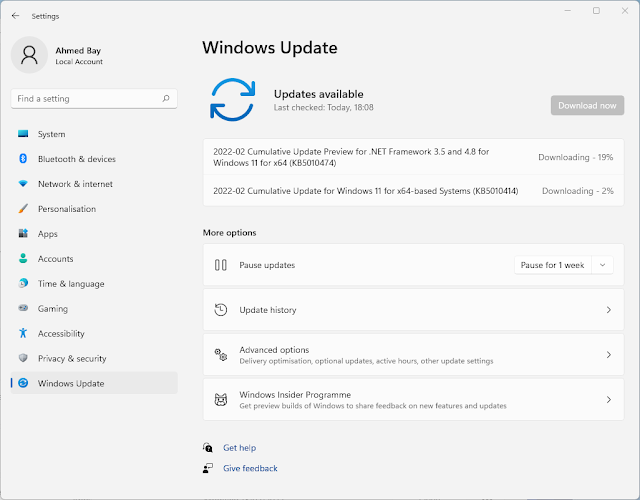
Task: Click the System monitor icon
Action: point(23,134)
